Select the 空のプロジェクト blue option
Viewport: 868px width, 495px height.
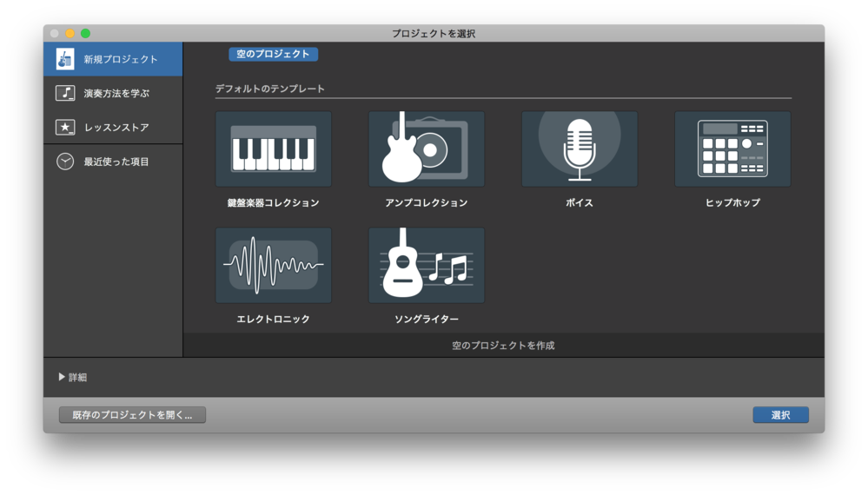pyautogui.click(x=273, y=54)
